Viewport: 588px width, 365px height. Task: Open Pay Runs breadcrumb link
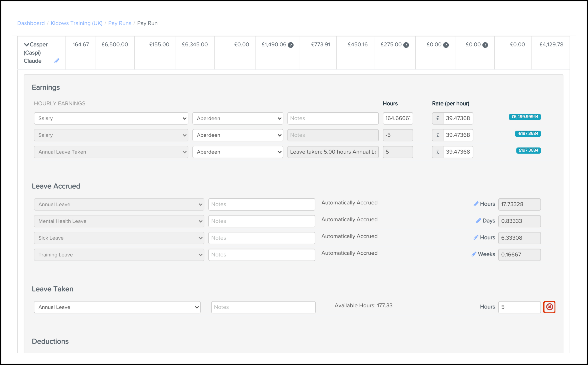120,23
